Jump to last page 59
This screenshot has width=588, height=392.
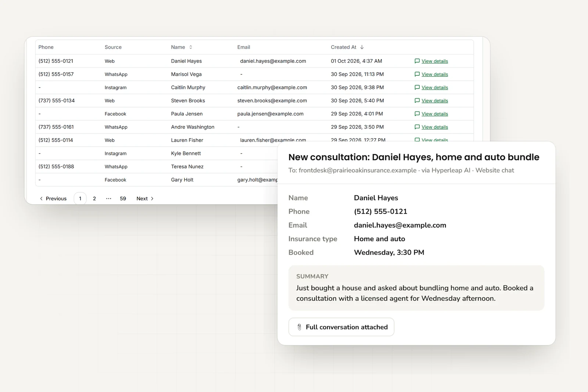click(x=123, y=198)
